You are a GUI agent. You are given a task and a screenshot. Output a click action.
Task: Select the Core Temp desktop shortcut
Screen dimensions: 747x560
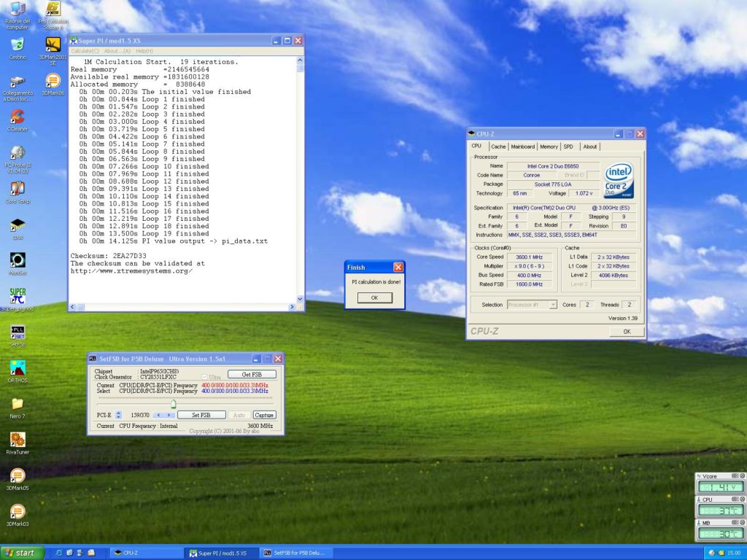(18, 192)
